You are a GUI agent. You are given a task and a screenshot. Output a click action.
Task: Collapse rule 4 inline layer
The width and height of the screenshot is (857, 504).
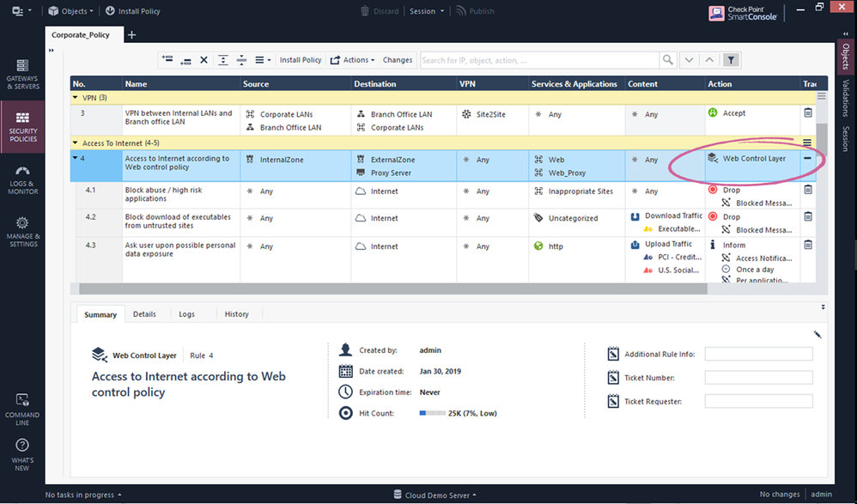click(x=76, y=158)
